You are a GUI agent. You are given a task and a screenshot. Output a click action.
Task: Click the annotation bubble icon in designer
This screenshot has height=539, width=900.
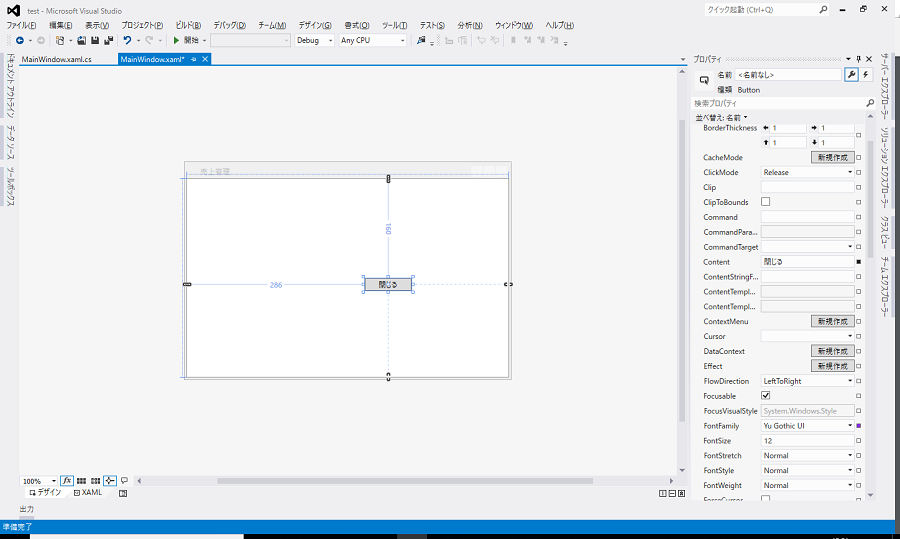point(124,480)
